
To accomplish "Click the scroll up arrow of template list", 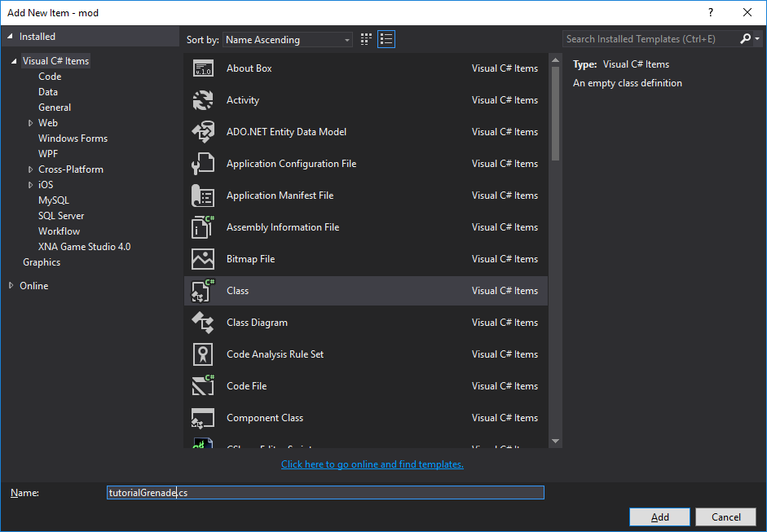I will pyautogui.click(x=555, y=60).
